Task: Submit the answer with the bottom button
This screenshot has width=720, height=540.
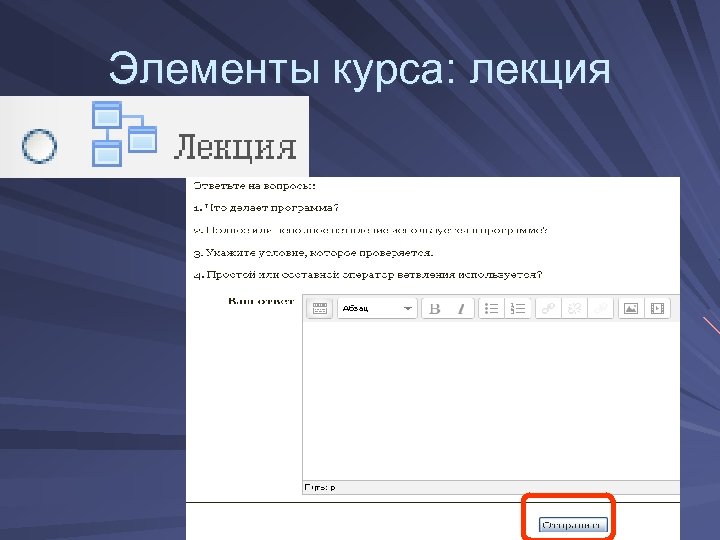Action: pos(573,524)
